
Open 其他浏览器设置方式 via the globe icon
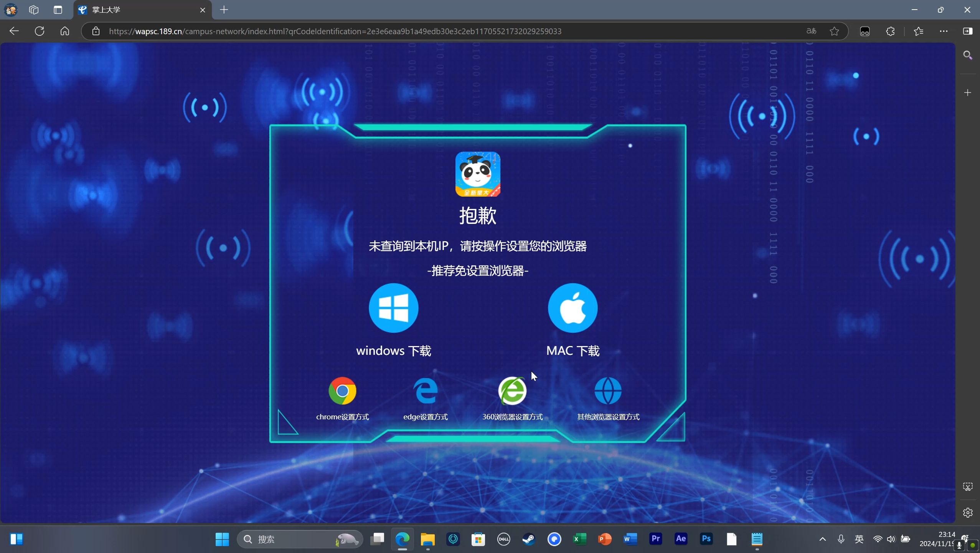pos(608,391)
